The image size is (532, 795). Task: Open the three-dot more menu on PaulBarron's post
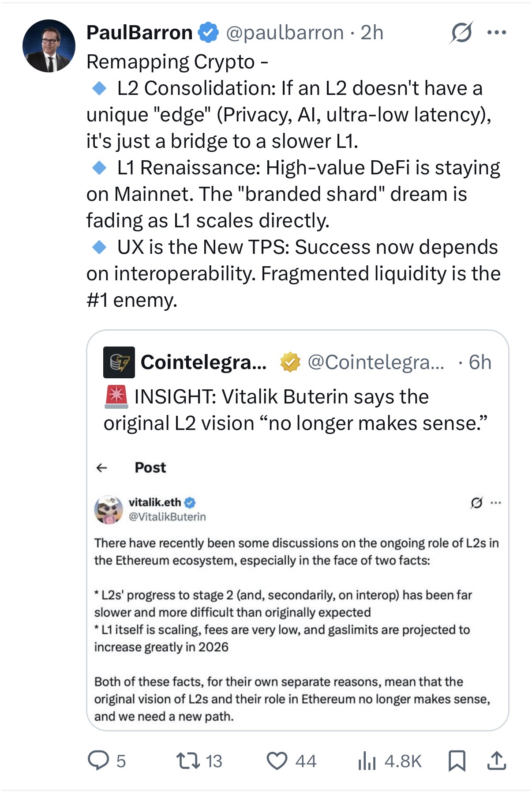coord(497,33)
